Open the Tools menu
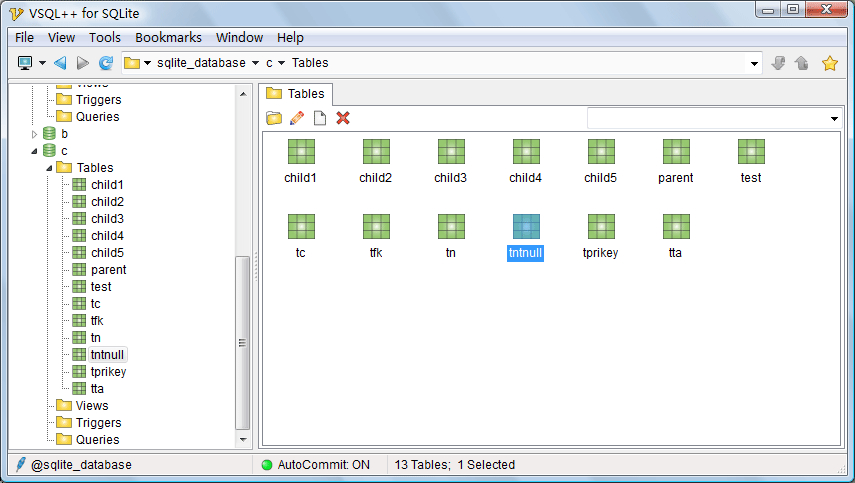The image size is (855, 483). (x=105, y=38)
